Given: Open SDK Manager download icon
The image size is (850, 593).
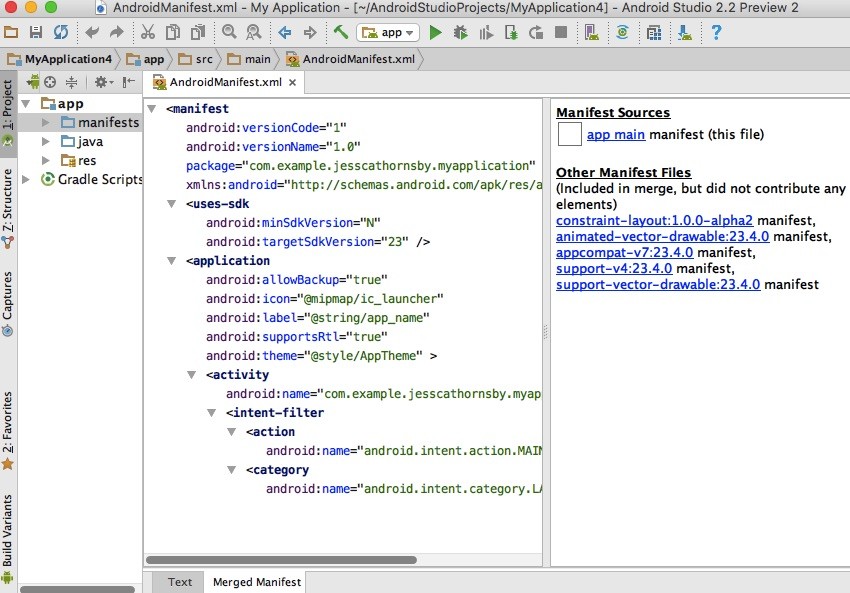Looking at the screenshot, I should tap(685, 33).
